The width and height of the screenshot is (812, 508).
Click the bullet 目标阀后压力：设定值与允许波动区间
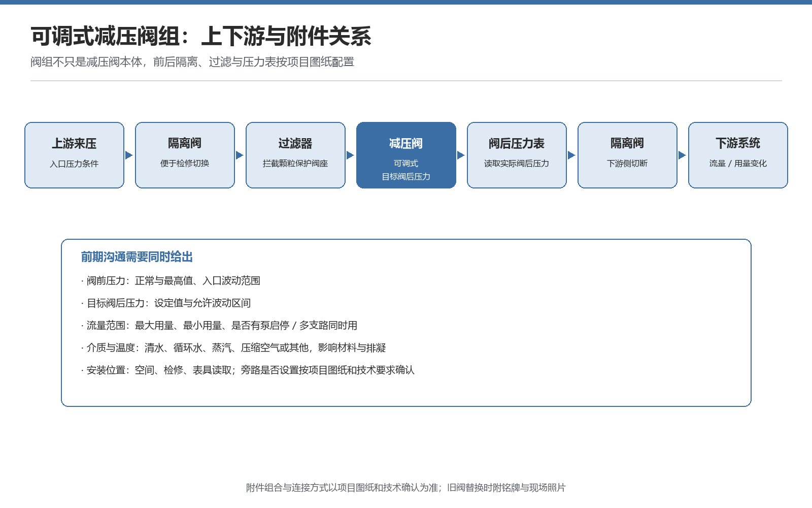coord(166,303)
